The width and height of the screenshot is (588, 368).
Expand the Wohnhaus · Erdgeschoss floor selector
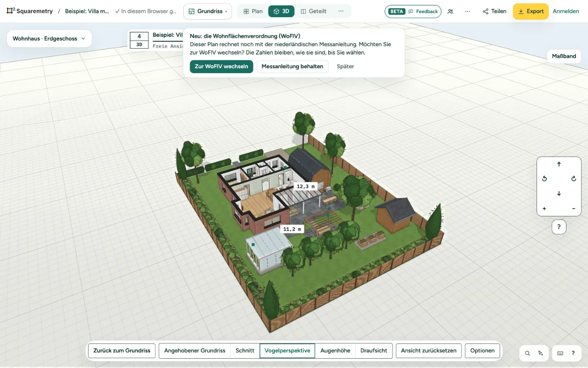(49, 38)
